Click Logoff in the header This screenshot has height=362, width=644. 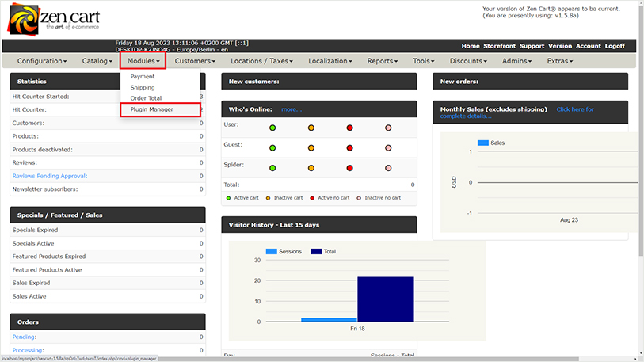[x=615, y=46]
